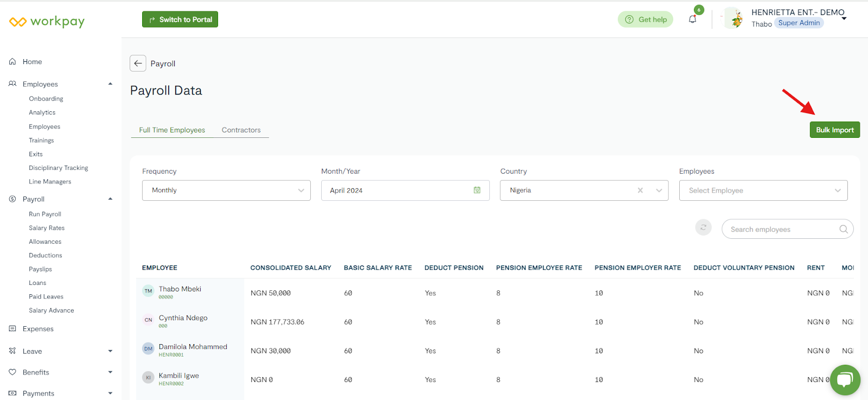Open the chat widget bubble

click(x=845, y=379)
